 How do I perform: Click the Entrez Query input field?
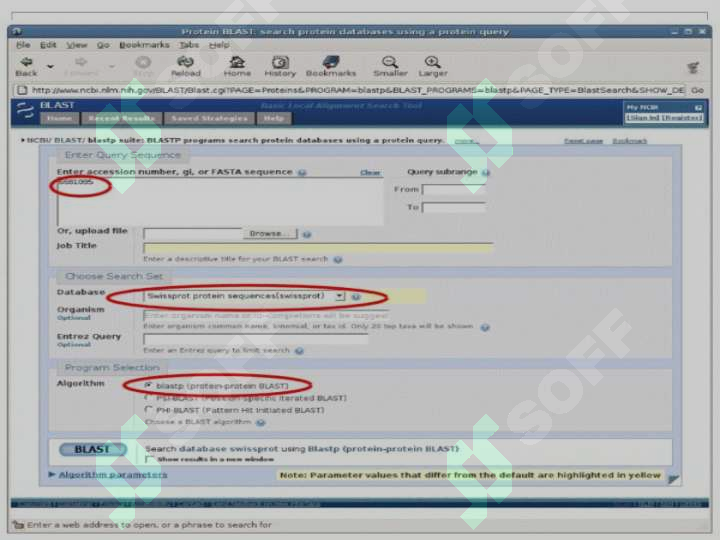255,339
